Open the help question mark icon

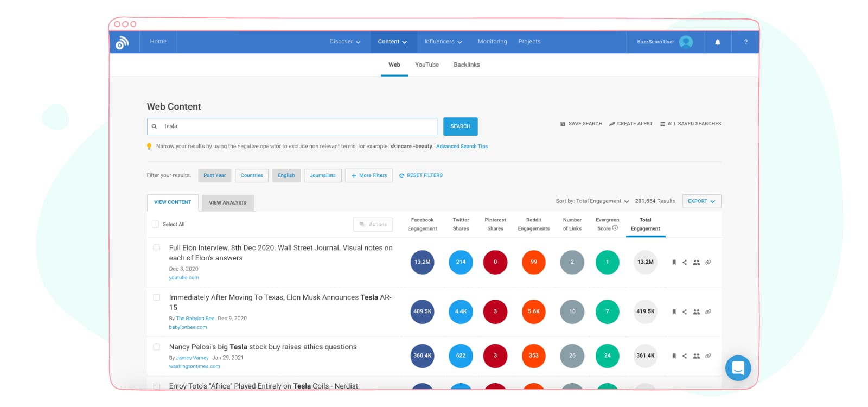pos(746,42)
